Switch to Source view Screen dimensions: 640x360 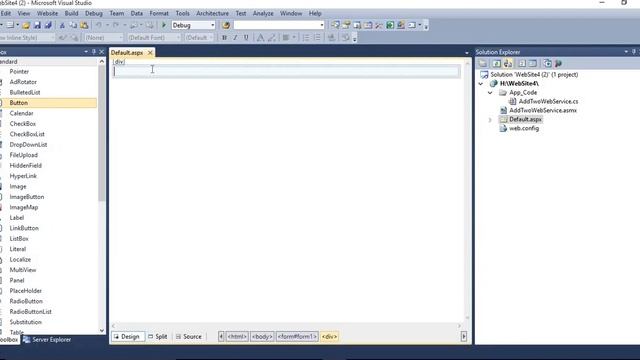click(189, 337)
